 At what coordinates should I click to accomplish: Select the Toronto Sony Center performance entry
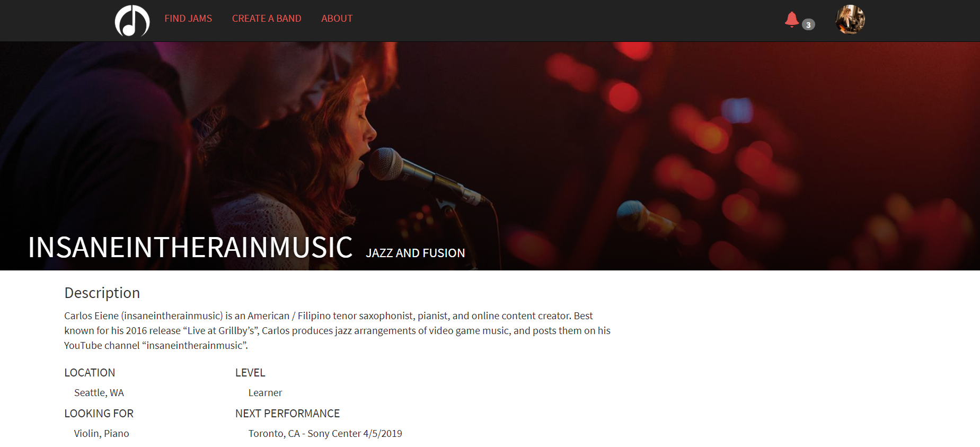[325, 434]
